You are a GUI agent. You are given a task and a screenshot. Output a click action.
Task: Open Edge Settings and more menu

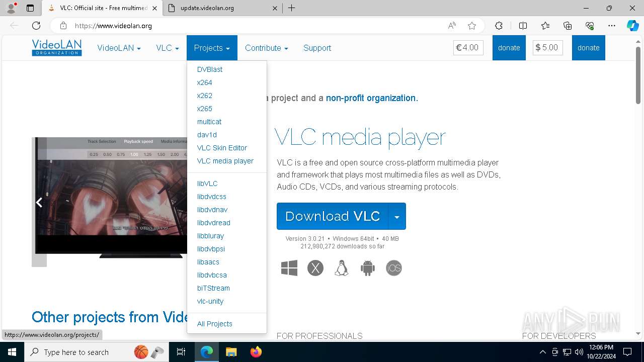coord(612,26)
